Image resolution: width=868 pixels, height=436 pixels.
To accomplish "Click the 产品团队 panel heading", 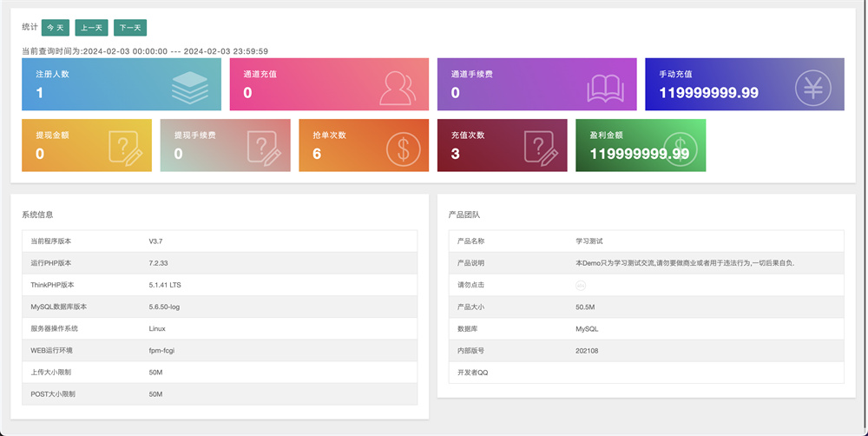I will pyautogui.click(x=464, y=214).
